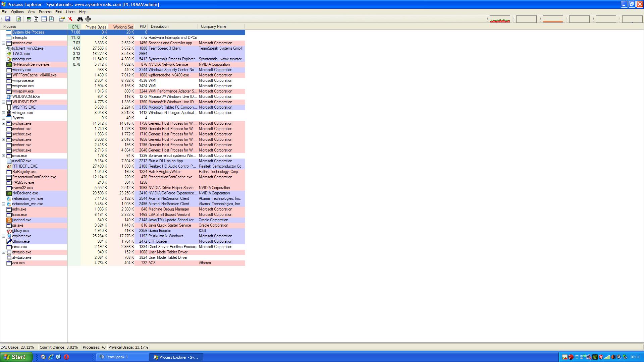Screen dimensions: 644x362
Task: Collapse the services.exe tree node
Action: 4,43
